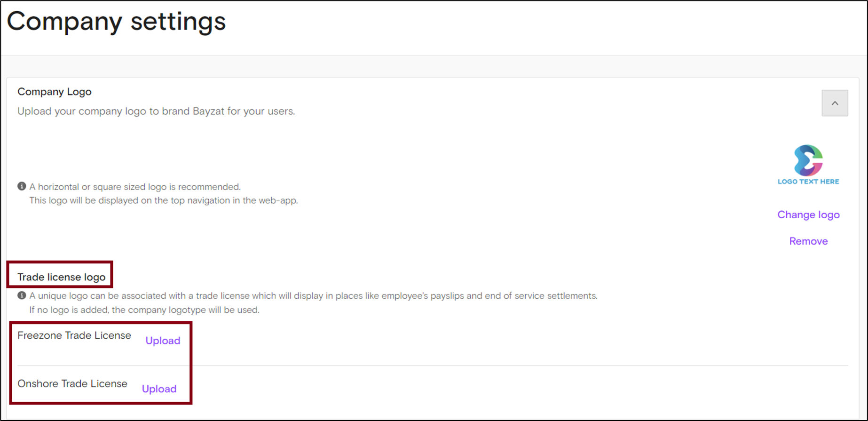Remove the current company logo
868x421 pixels.
coord(808,241)
